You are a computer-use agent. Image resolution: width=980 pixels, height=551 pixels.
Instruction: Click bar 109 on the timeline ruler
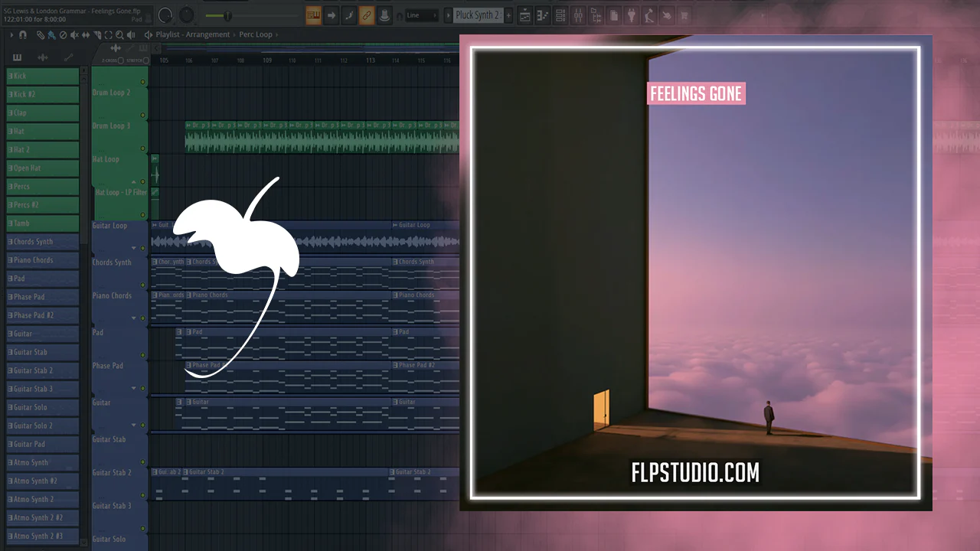(267, 60)
